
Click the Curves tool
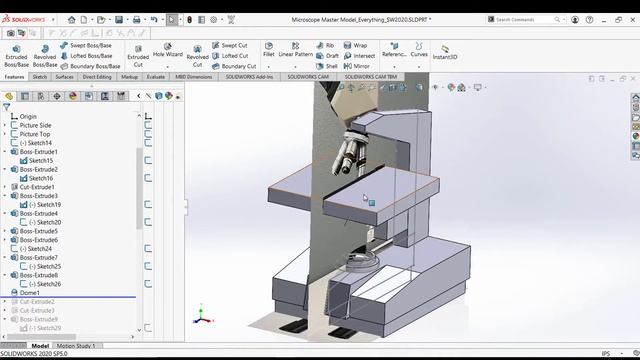tap(419, 49)
